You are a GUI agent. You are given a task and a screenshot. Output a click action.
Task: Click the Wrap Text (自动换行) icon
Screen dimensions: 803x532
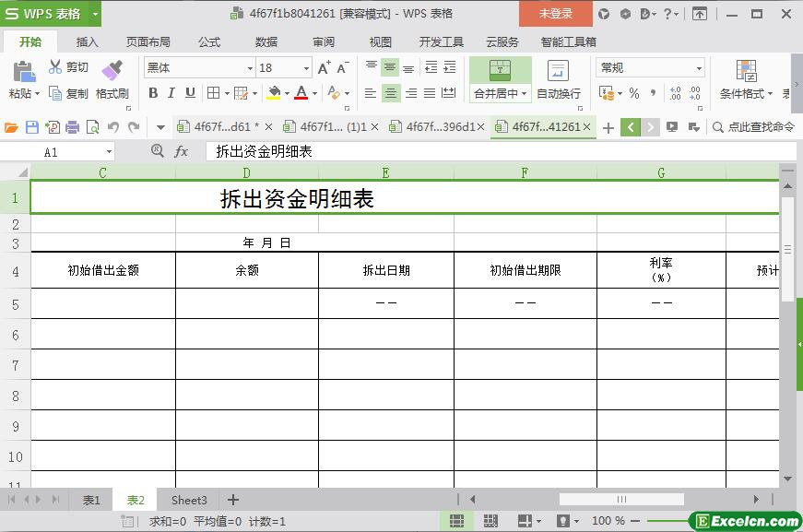click(x=558, y=71)
